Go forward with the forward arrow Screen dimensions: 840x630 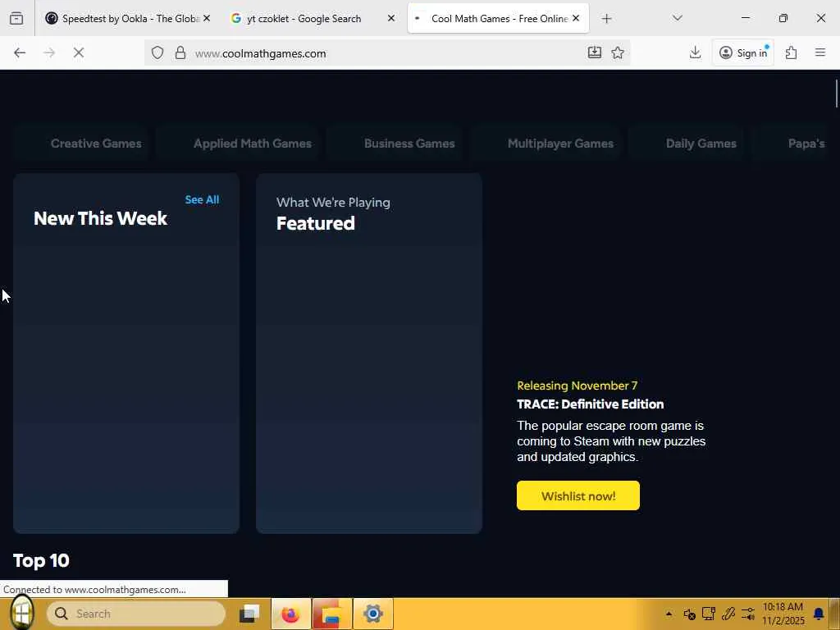(x=49, y=52)
